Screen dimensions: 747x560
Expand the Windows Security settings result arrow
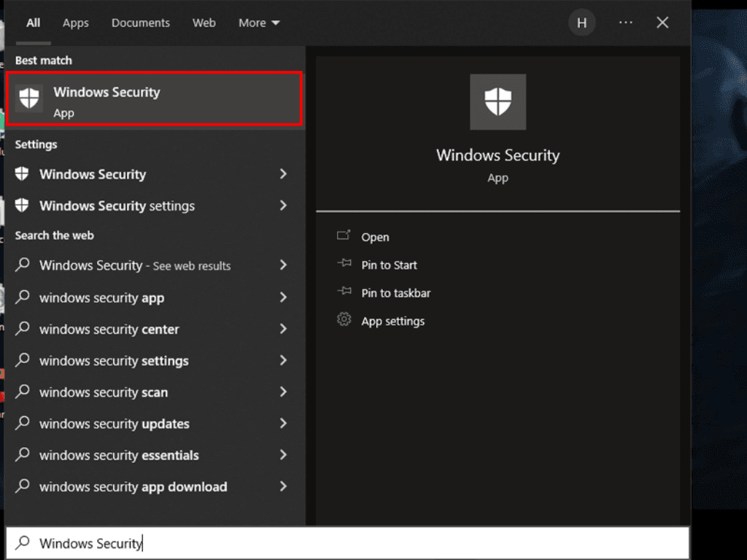pyautogui.click(x=283, y=206)
